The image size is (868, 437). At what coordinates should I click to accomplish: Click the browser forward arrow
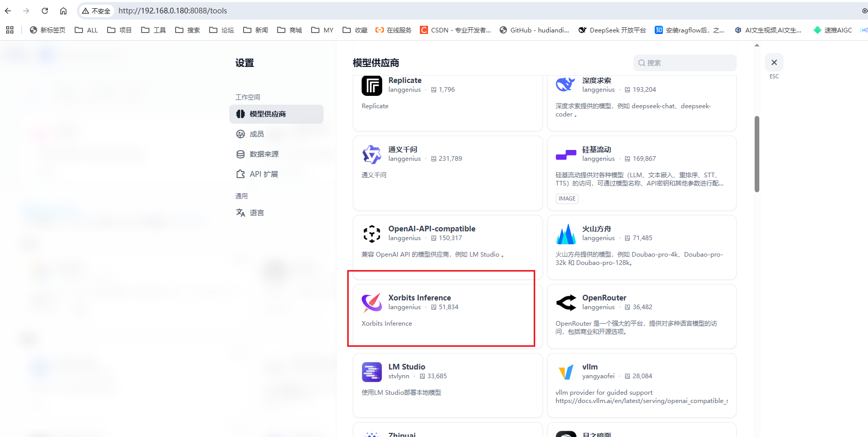point(26,11)
